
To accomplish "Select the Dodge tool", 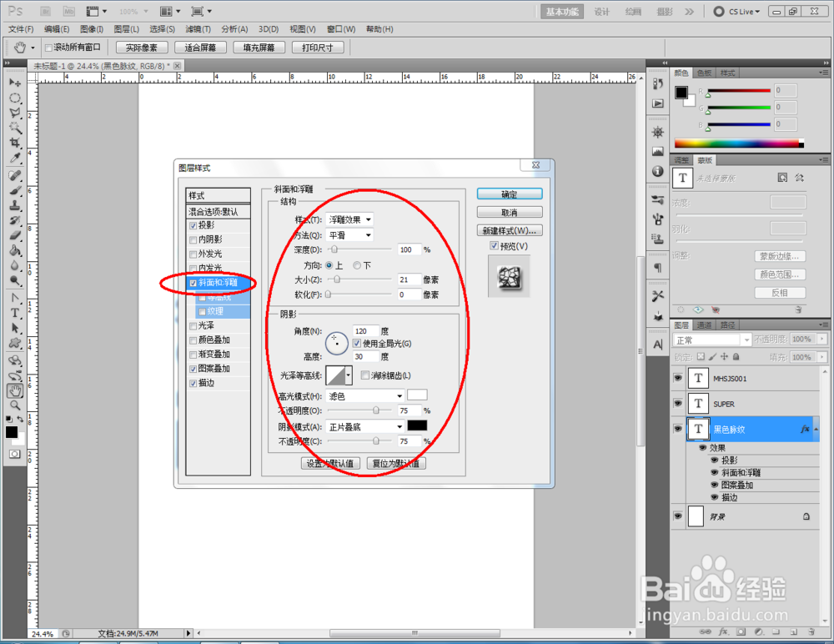I will (15, 280).
